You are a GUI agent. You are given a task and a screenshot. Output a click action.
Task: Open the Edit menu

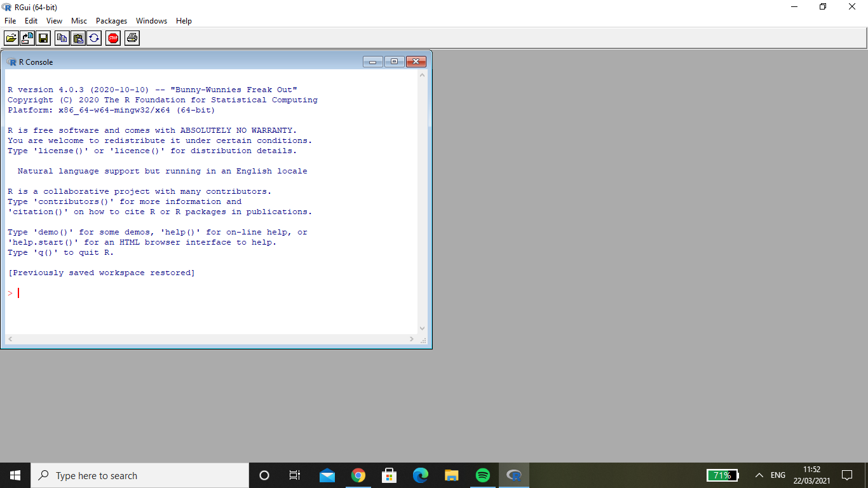click(31, 21)
